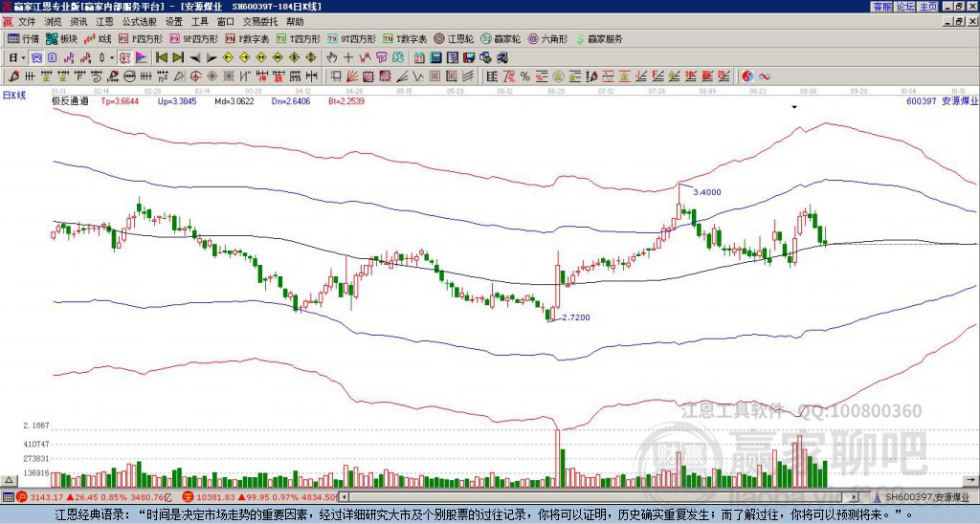Click the 日K线 chart label
Image resolution: width=980 pixels, height=524 pixels.
click(x=14, y=96)
